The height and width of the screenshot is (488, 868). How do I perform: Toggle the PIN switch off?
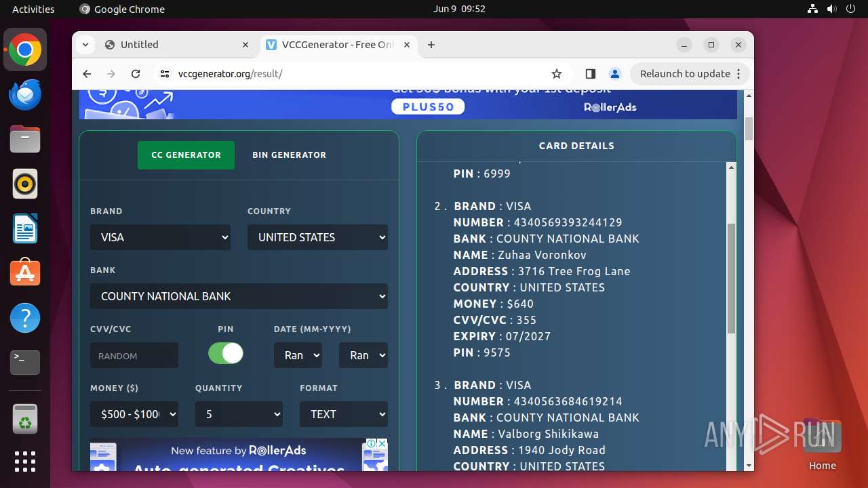tap(226, 353)
